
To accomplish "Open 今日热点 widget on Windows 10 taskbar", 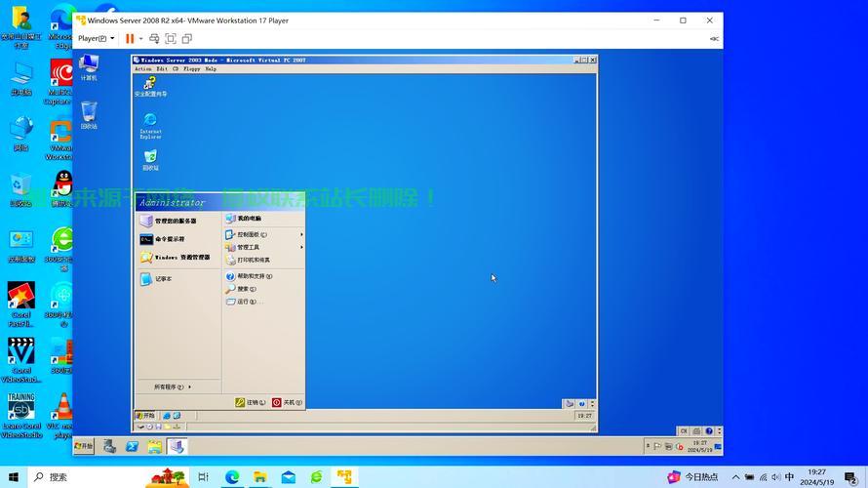I will point(692,477).
